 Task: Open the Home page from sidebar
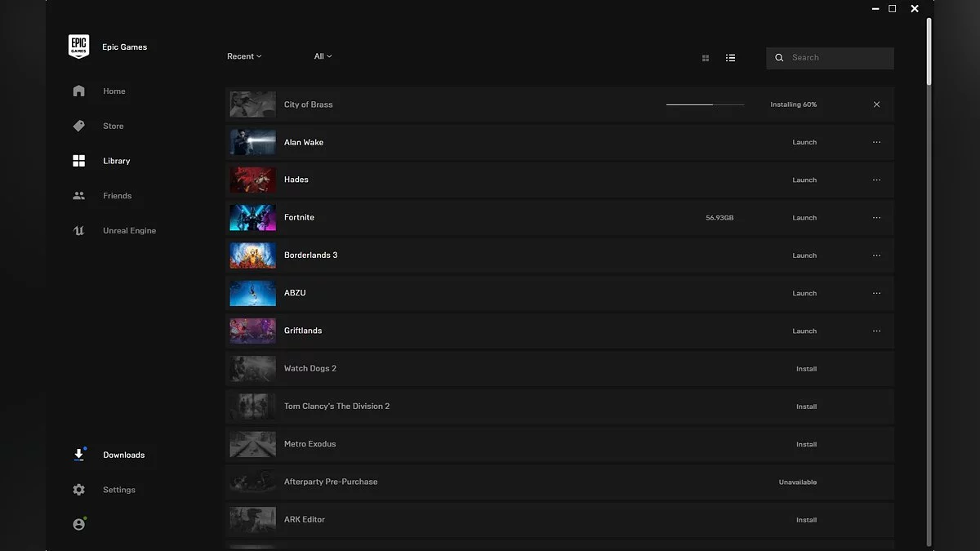point(114,91)
